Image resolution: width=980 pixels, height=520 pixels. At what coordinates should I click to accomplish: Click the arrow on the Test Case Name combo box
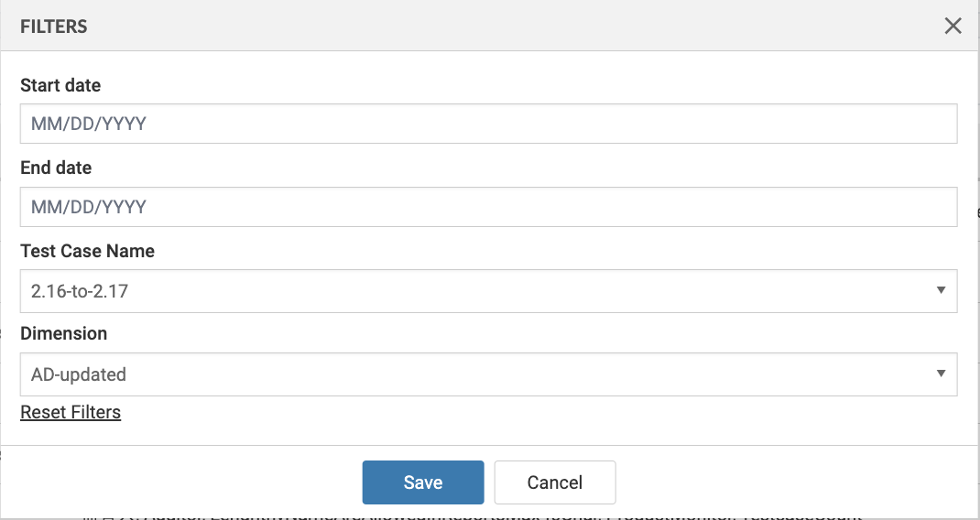[941, 290]
